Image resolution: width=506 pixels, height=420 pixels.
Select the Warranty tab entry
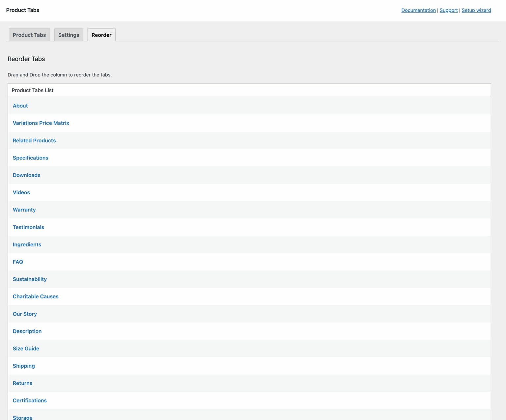coord(24,210)
